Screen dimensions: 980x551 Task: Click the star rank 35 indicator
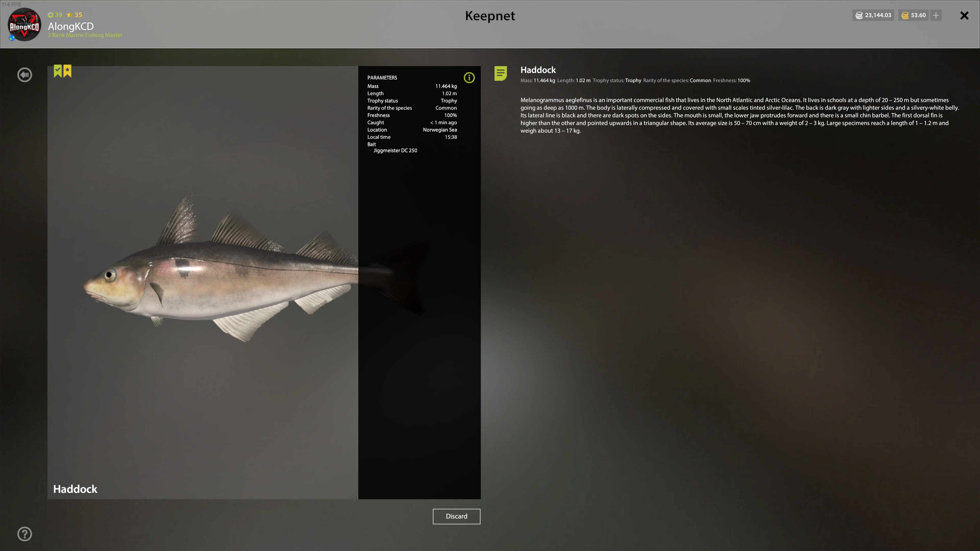[75, 15]
